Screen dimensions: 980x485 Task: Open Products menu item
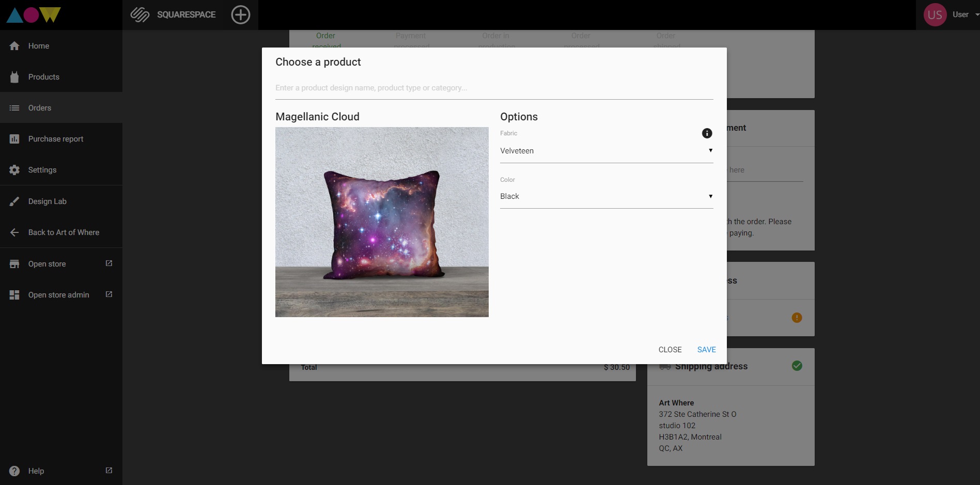tap(61, 77)
